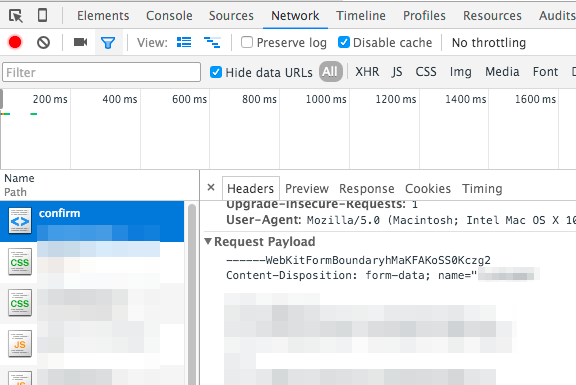Open the Profiles tab

(x=424, y=16)
